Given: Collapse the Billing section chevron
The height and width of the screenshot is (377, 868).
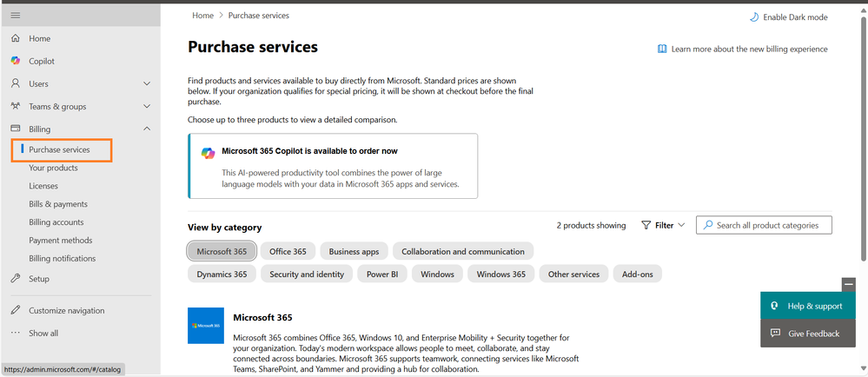Looking at the screenshot, I should 147,129.
